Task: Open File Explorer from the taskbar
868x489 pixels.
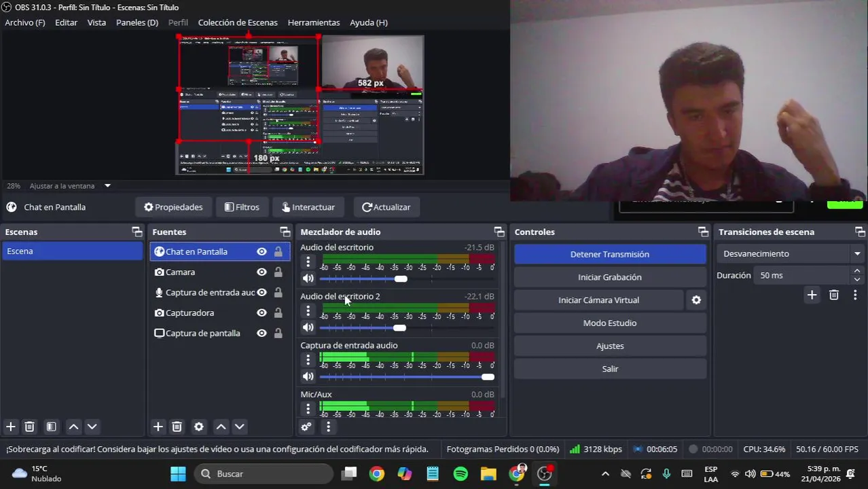Action: coord(488,473)
